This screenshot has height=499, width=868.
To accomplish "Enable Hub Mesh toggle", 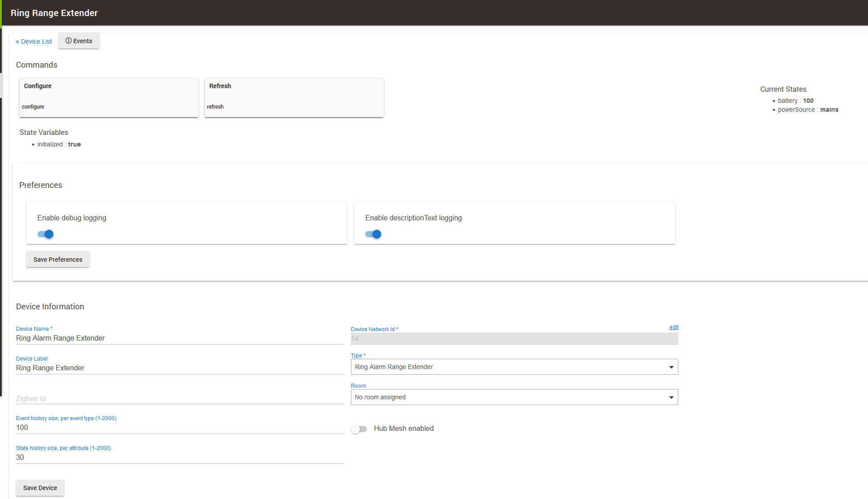I will coord(359,429).
